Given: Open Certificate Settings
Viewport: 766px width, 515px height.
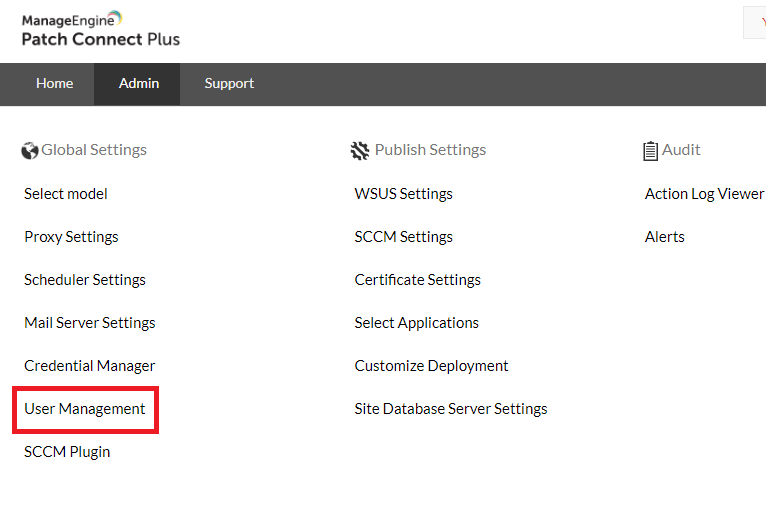Looking at the screenshot, I should click(x=417, y=280).
